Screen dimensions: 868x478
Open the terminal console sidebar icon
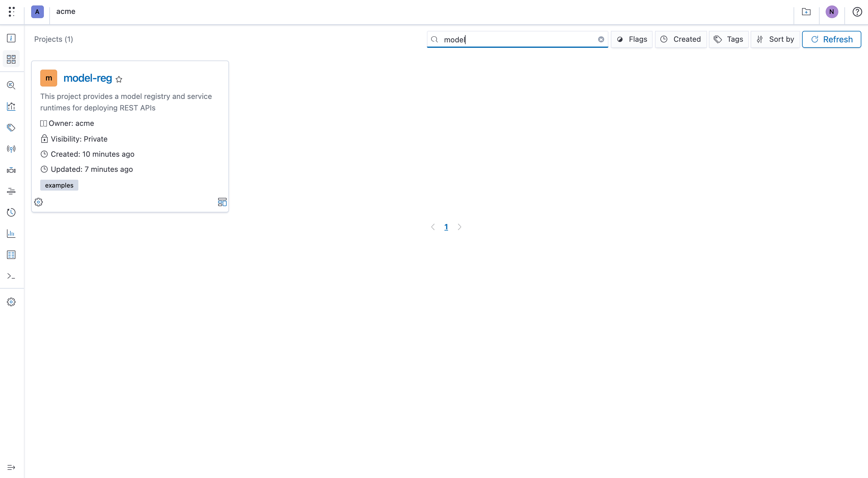click(x=11, y=276)
